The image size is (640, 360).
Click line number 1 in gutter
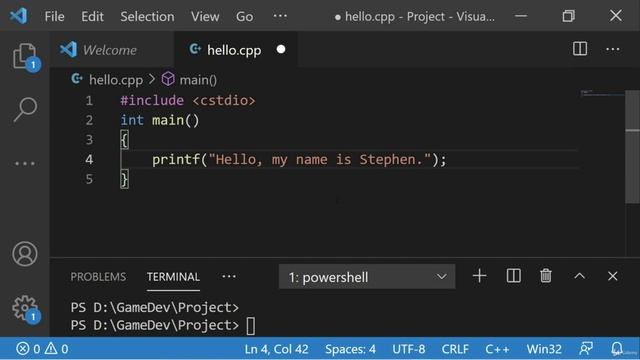coord(89,100)
